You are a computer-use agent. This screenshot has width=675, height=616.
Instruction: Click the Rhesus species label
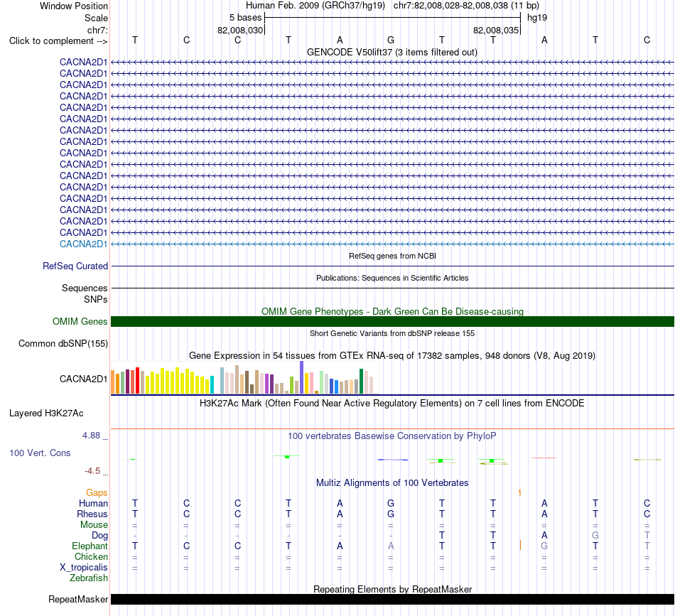[92, 514]
